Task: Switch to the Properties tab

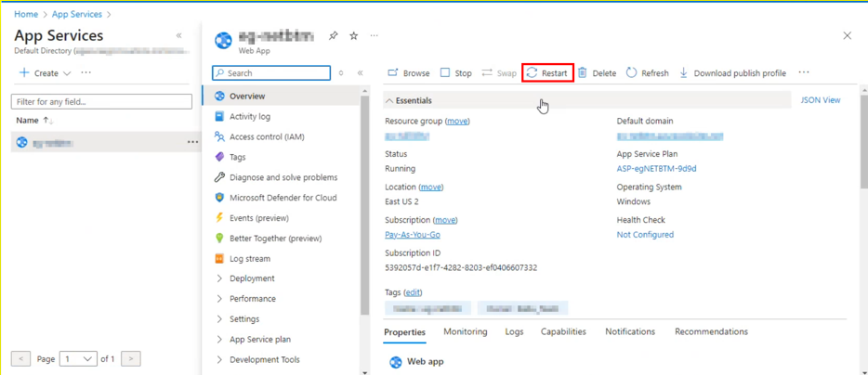Action: coord(404,332)
